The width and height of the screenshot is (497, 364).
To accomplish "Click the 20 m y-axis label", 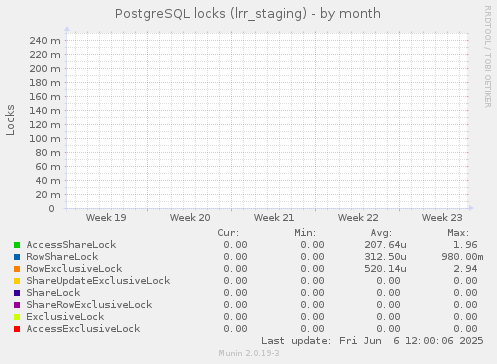I will [48, 195].
